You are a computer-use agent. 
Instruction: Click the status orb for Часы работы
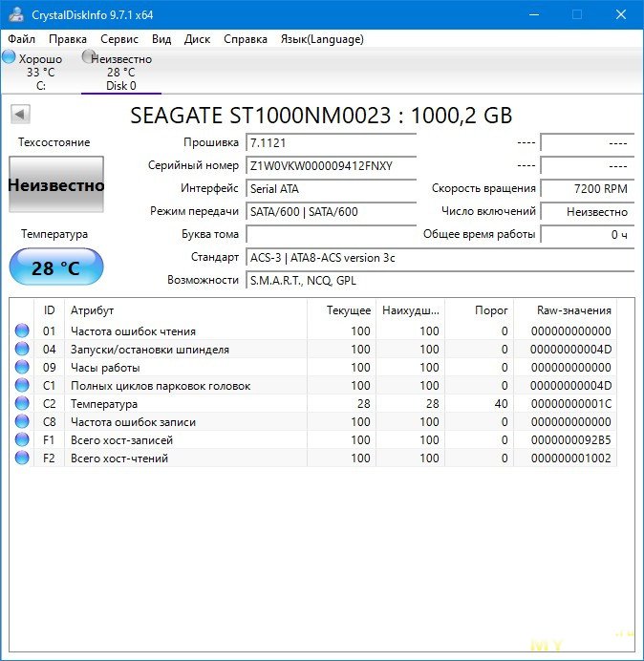22,368
